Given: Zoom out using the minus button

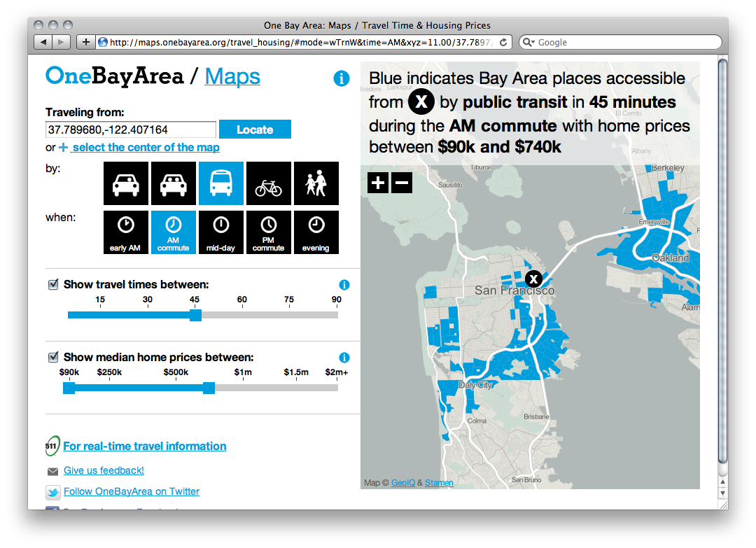Looking at the screenshot, I should [402, 182].
